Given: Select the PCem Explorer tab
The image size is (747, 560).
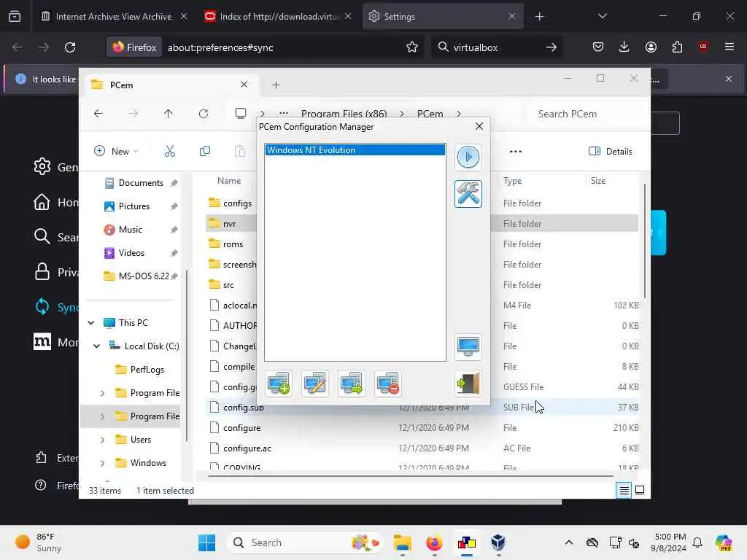Looking at the screenshot, I should pyautogui.click(x=171, y=85).
